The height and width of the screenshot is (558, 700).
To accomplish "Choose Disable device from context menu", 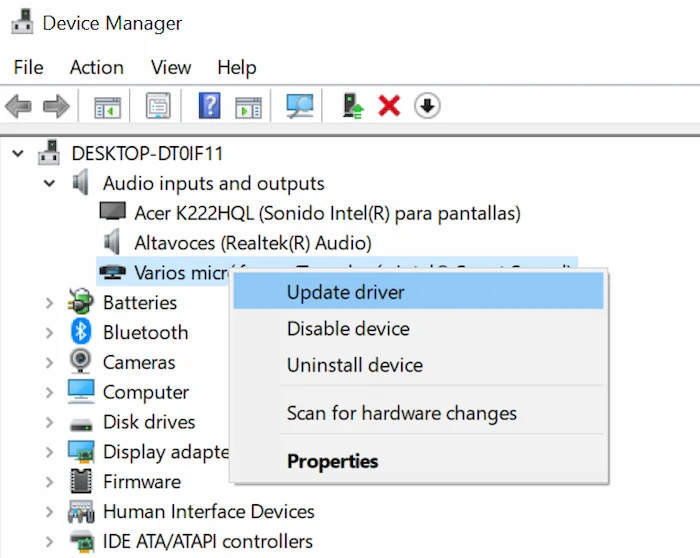I will pos(418,329).
